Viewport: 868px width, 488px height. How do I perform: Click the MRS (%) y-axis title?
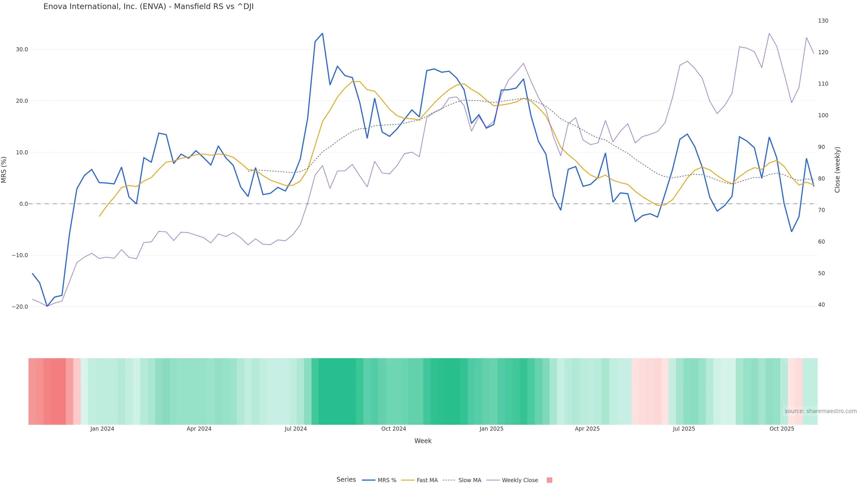coord(4,170)
